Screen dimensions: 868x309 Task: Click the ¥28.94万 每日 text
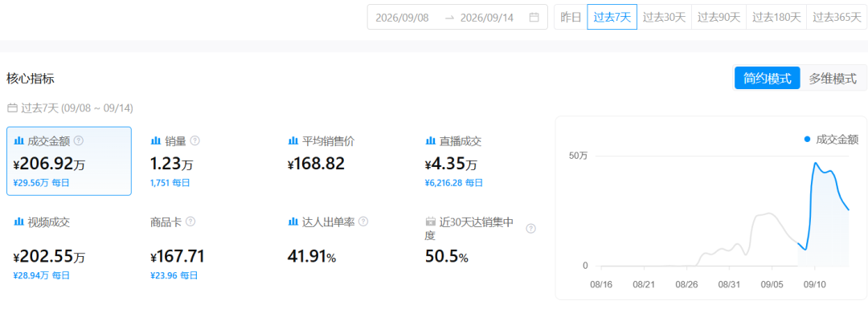[42, 275]
